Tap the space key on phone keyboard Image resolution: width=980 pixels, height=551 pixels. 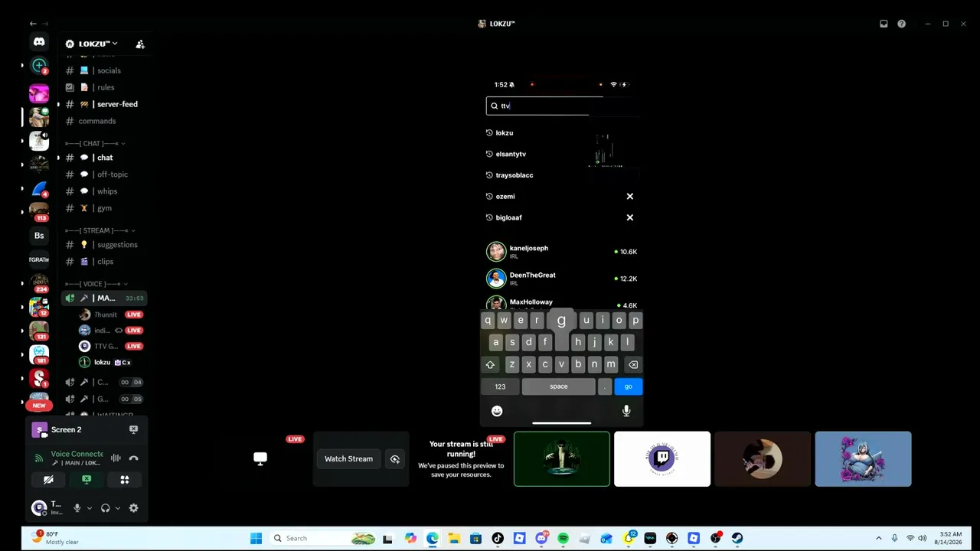559,386
